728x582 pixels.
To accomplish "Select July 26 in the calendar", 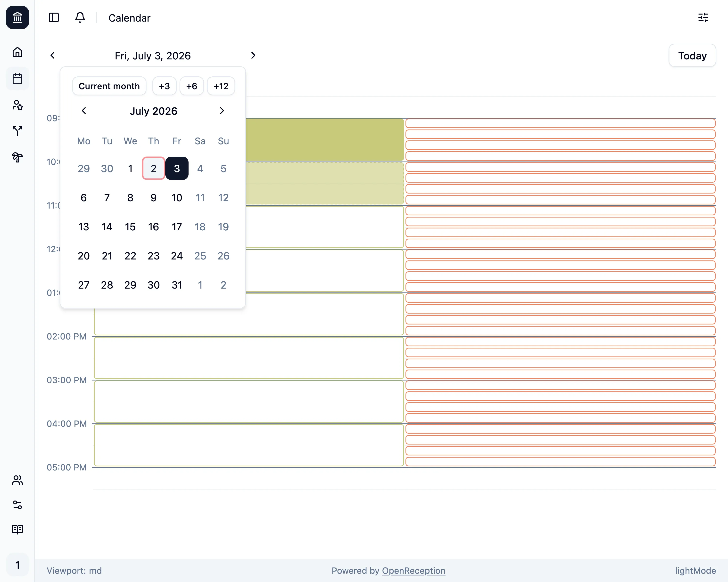I will [223, 256].
